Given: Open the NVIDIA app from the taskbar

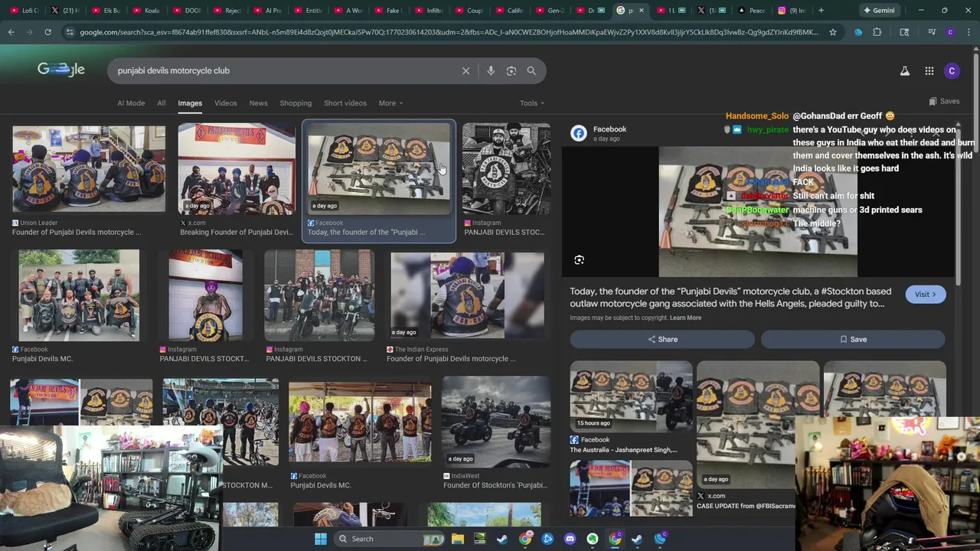Looking at the screenshot, I should tap(479, 539).
